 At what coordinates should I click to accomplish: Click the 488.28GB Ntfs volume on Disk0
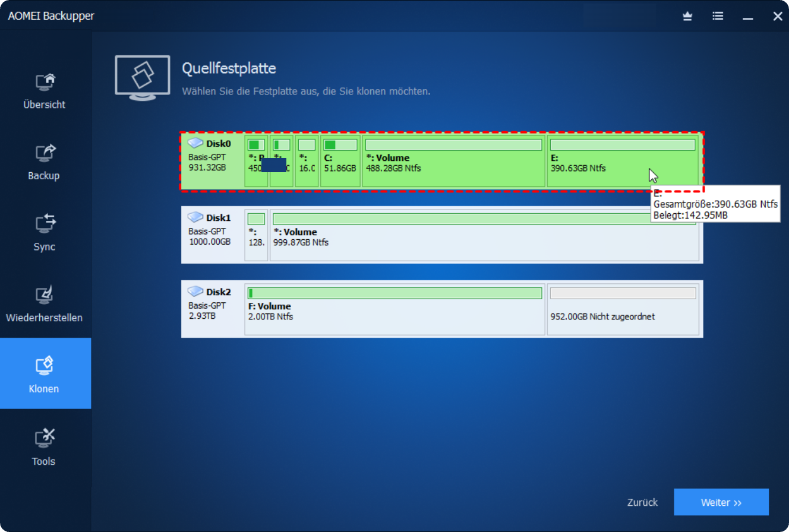coord(454,161)
